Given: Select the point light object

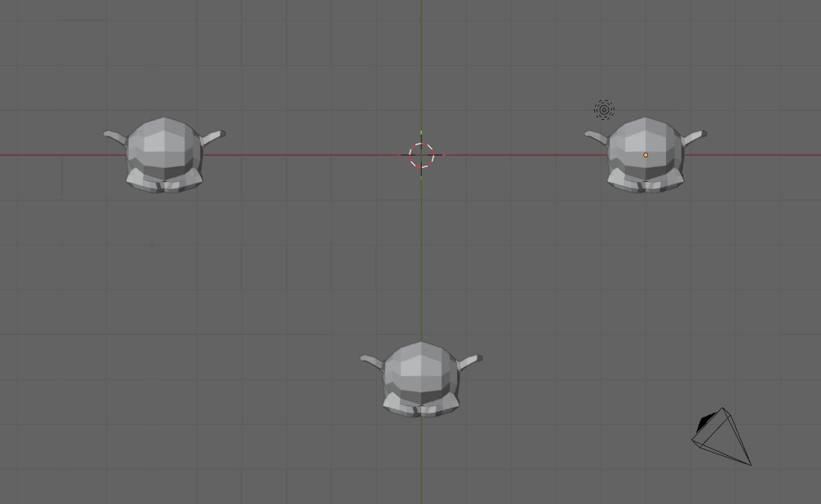Looking at the screenshot, I should [604, 110].
